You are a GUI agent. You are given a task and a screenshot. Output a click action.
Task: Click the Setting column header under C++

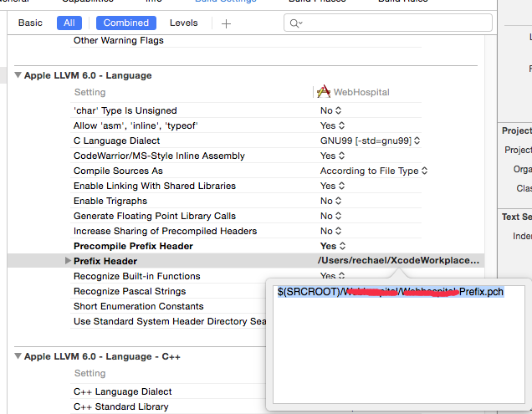click(x=90, y=373)
